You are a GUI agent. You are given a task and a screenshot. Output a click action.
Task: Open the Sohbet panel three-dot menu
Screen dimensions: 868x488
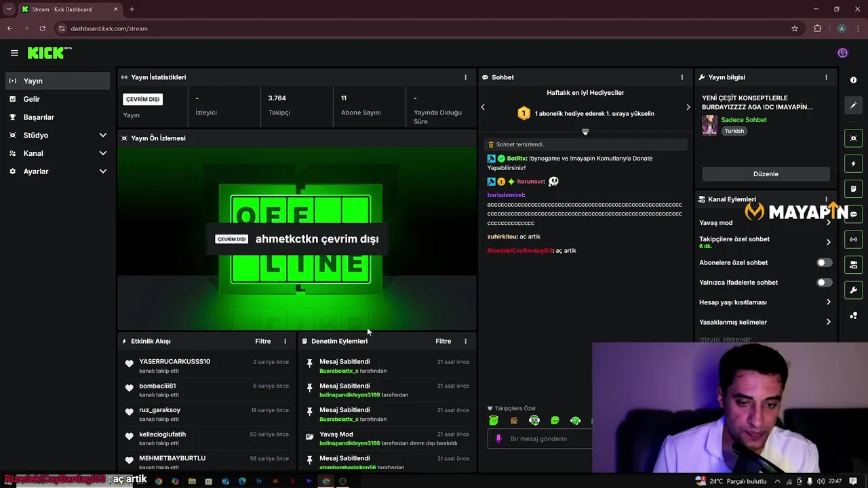coord(682,77)
